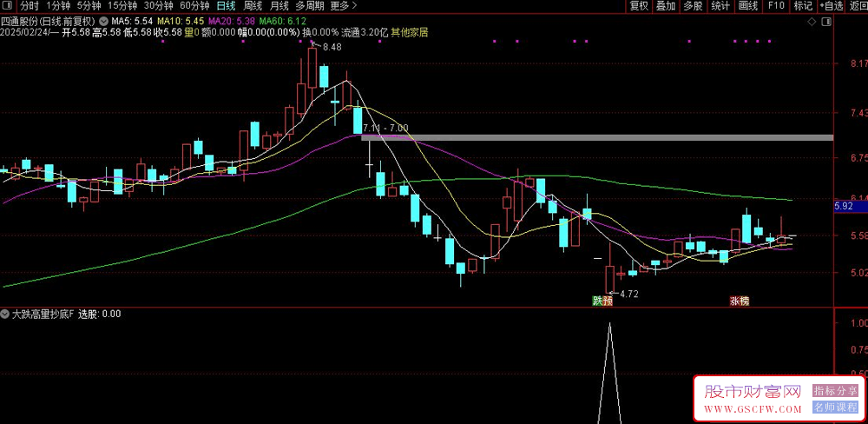Expand 大跌高量抄底F indicator dropdown arrow
The width and height of the screenshot is (868, 424).
point(6,314)
